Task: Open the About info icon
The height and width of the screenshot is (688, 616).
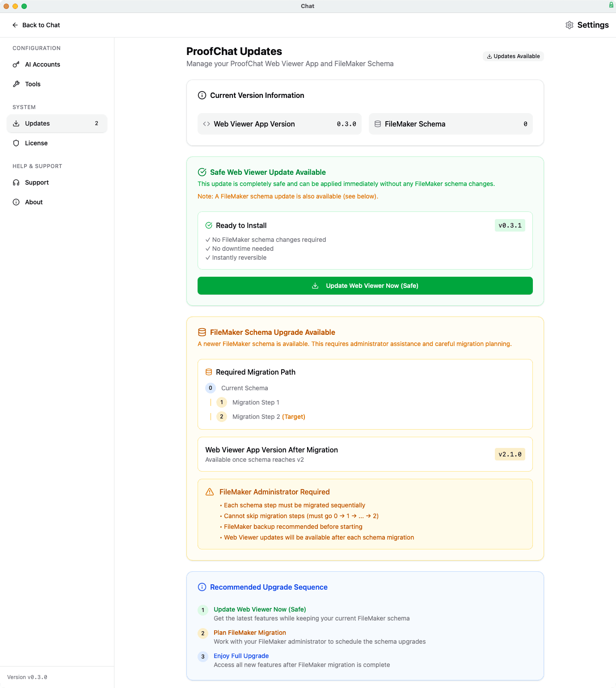Action: 16,202
